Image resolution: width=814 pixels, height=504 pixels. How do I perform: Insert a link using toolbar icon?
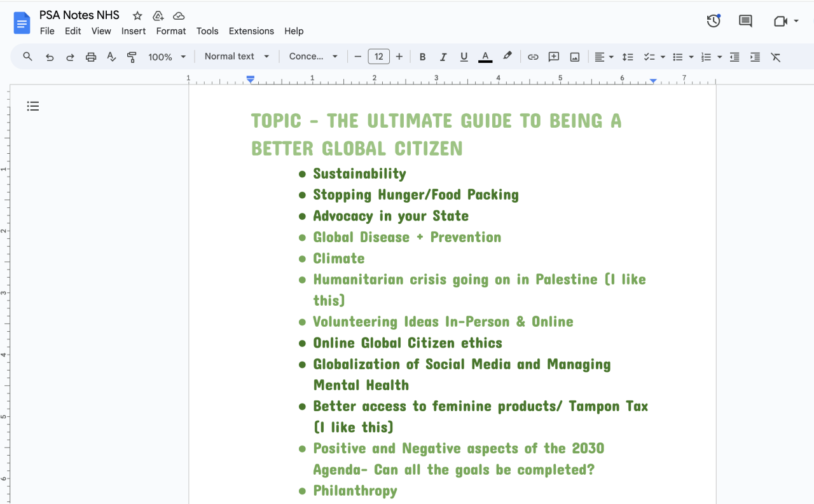(533, 57)
